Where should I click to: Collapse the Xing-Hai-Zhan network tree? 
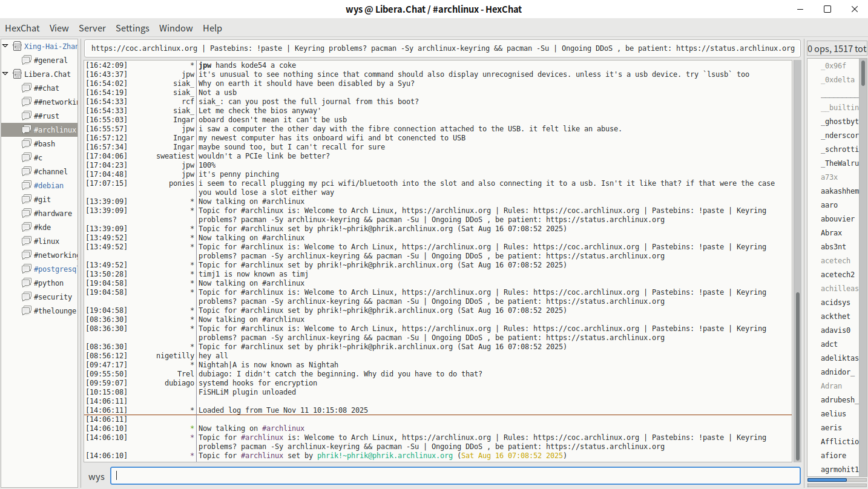click(x=6, y=47)
